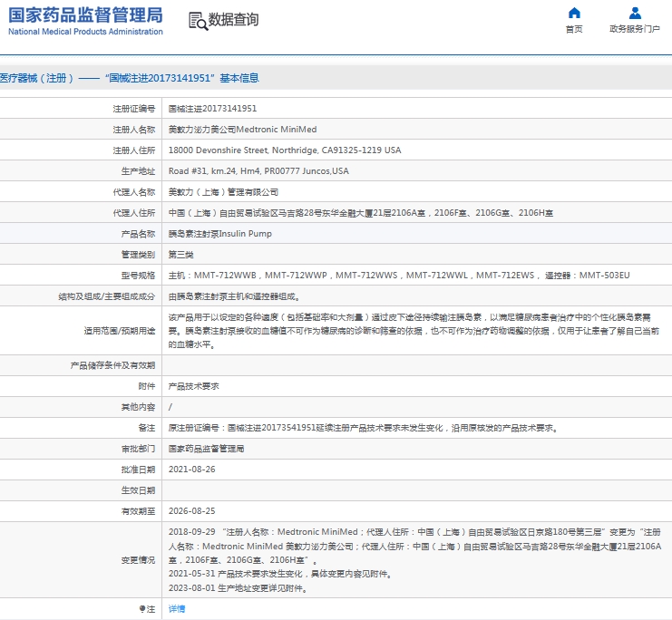Screen dimensions: 672x620
Task: Click the 备注 原注册证编号 text
Action: click(x=364, y=428)
